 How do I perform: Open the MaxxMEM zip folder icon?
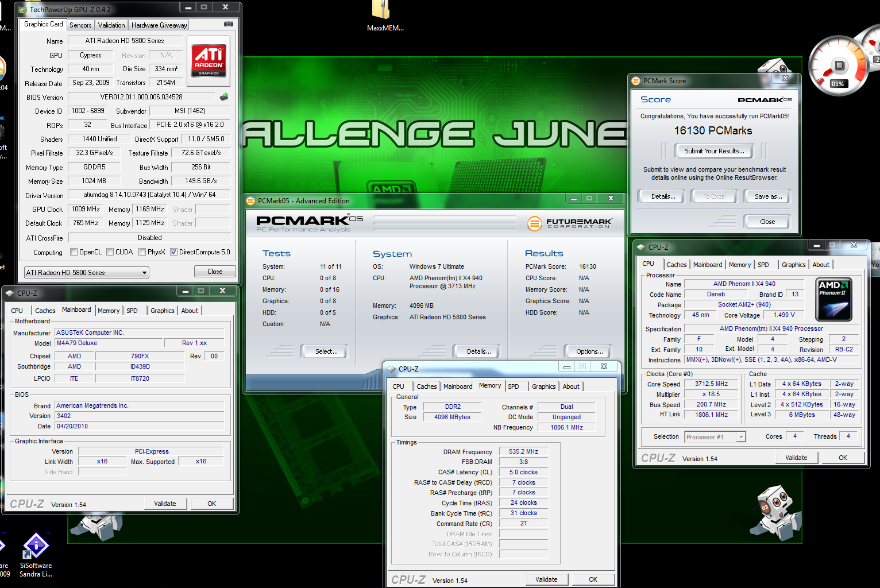pos(381,9)
